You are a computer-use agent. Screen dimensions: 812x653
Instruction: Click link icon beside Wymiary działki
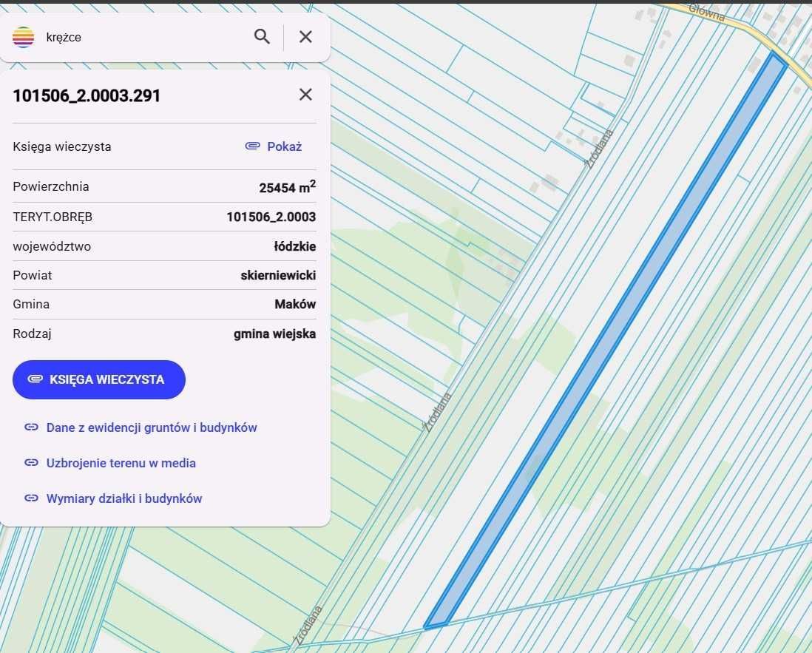tap(31, 498)
